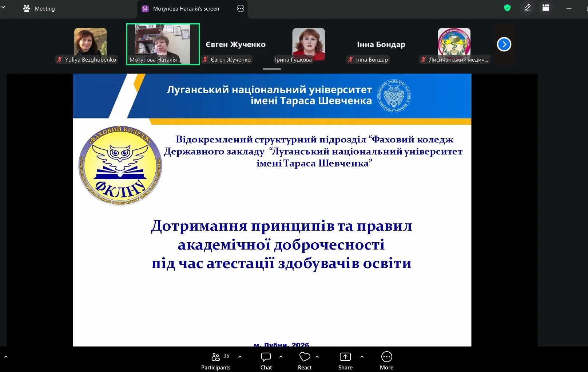588x372 pixels.
Task: Expand the chevron next to Share
Action: pos(362,357)
